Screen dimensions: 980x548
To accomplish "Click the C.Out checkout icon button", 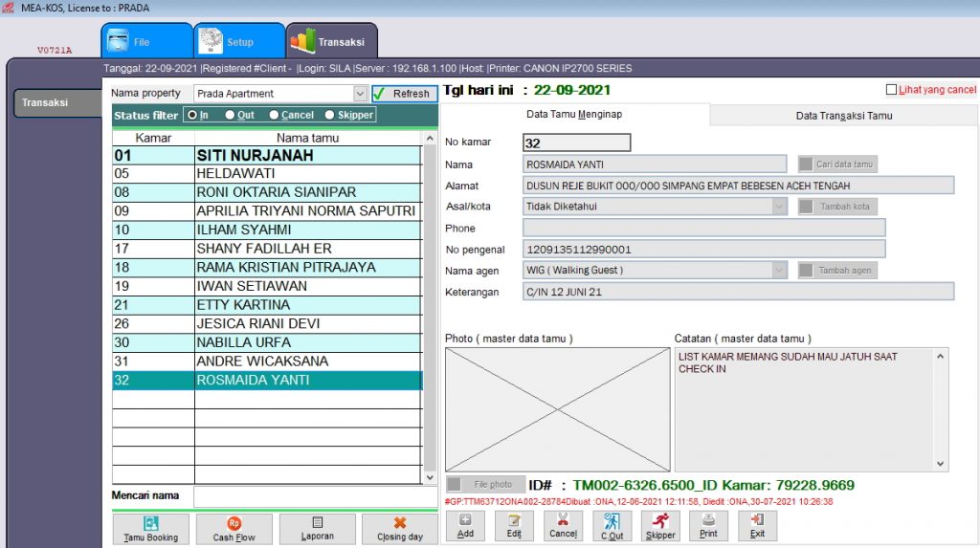I will (x=612, y=525).
